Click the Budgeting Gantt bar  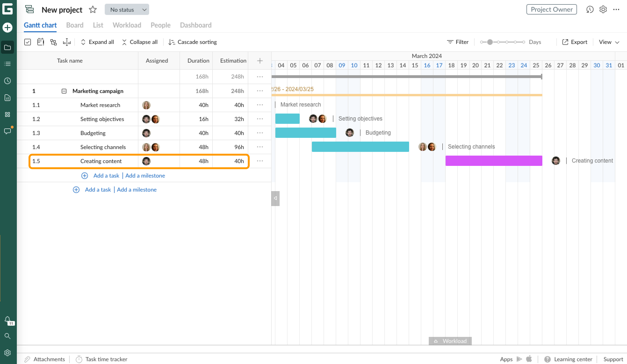point(306,132)
